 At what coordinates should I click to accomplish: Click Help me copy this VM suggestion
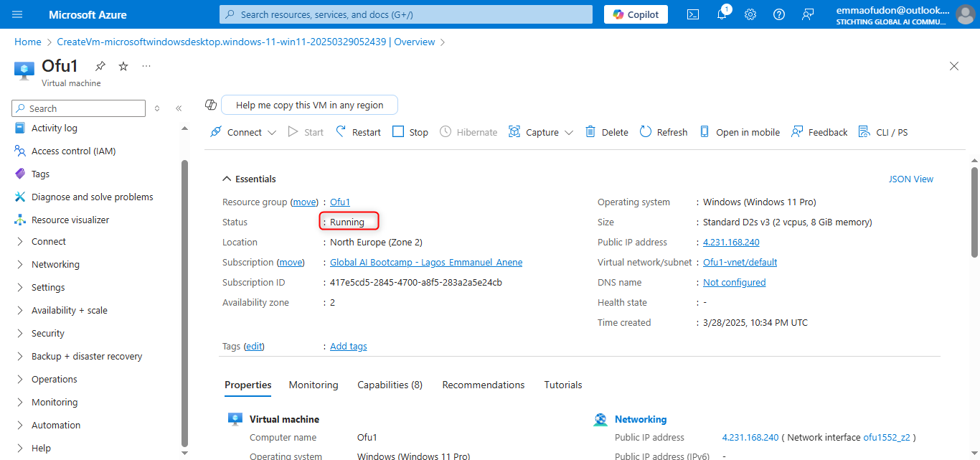click(309, 105)
